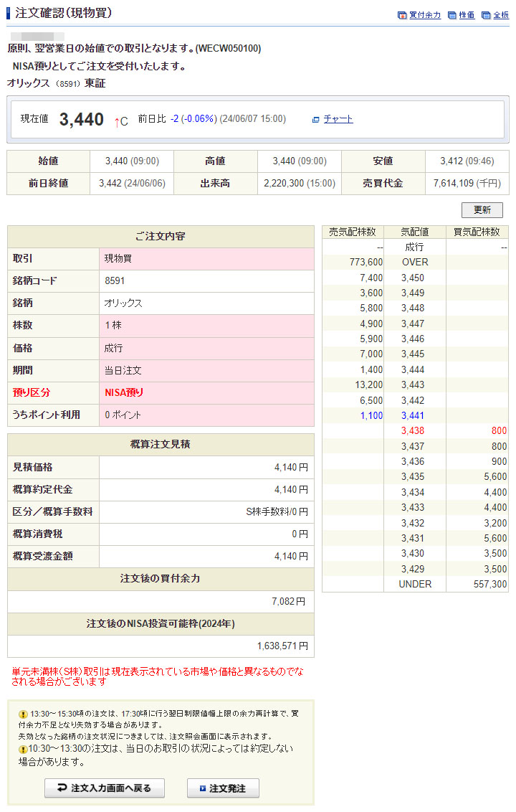516x812 pixels.
Task: Open the 全板 full order book link
Action: [501, 15]
